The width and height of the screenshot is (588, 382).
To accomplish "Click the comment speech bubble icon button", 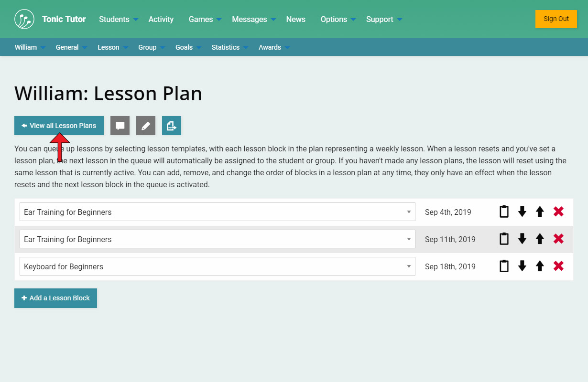I will coord(120,126).
